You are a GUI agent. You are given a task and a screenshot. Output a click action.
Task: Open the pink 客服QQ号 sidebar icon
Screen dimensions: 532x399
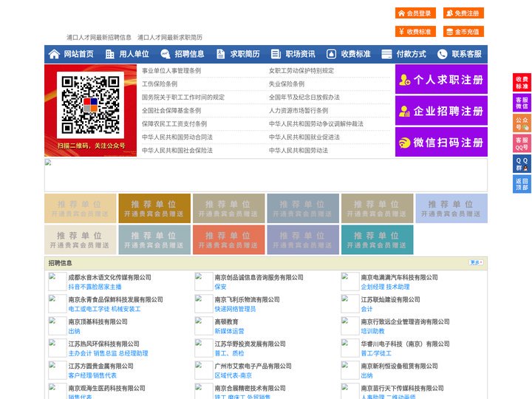[x=522, y=143]
